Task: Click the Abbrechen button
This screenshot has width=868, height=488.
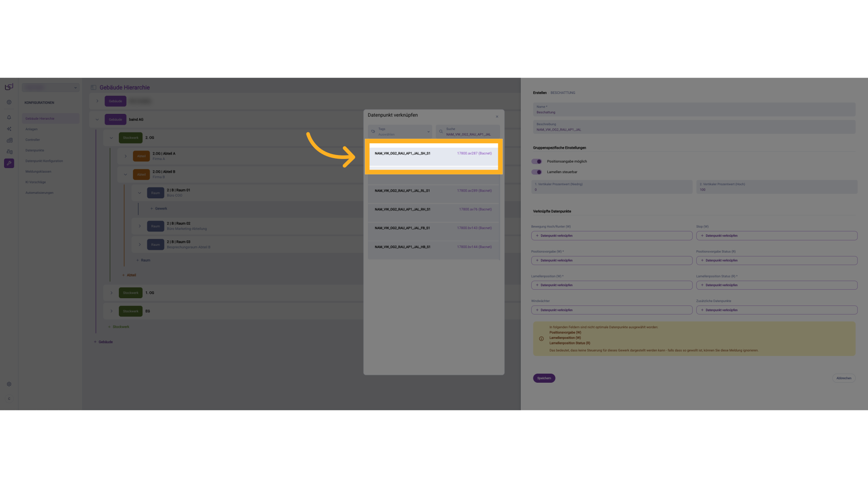Action: coord(844,378)
